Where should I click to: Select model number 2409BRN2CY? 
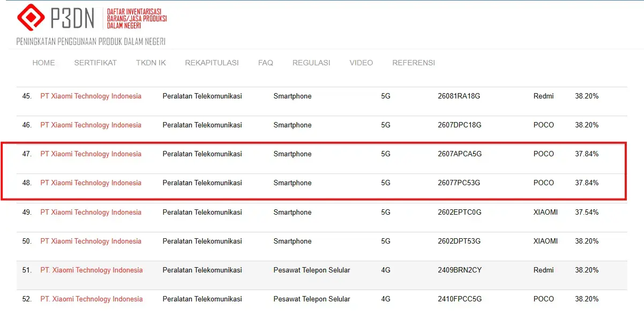click(460, 270)
